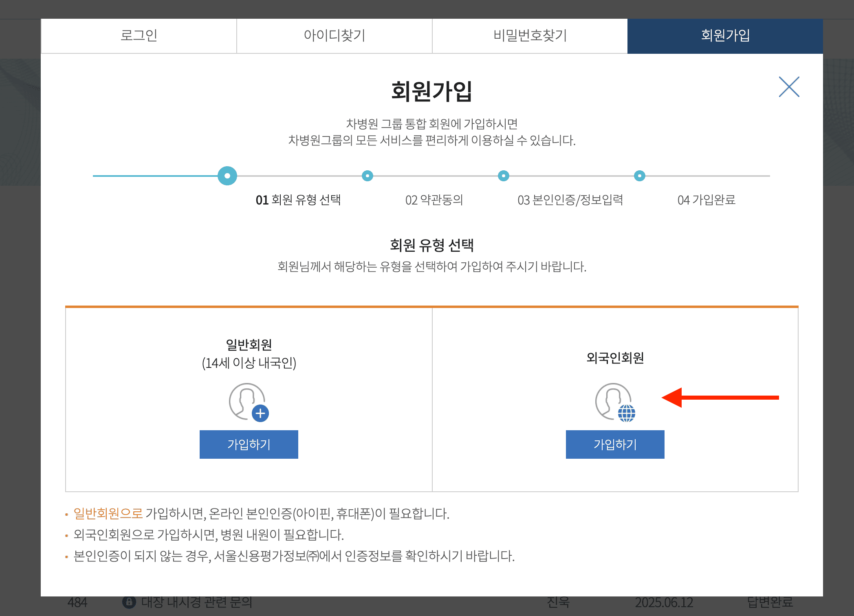Click 가입하기 under 일반회원
This screenshot has height=616, width=854.
tap(249, 444)
